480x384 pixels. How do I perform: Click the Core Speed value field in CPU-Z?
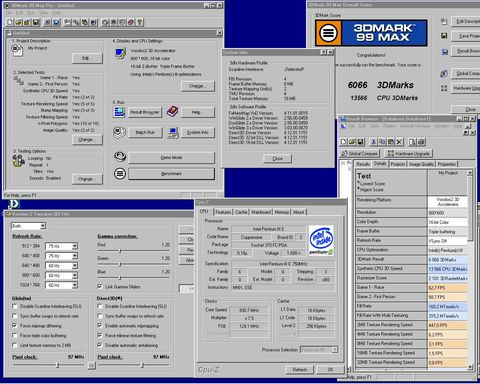click(249, 310)
